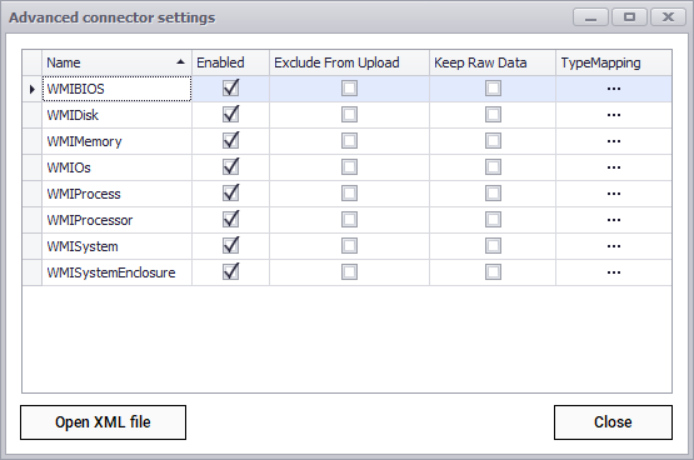Open TypeMapping ellipsis for WMIBIOS row
694x460 pixels.
pyautogui.click(x=614, y=89)
